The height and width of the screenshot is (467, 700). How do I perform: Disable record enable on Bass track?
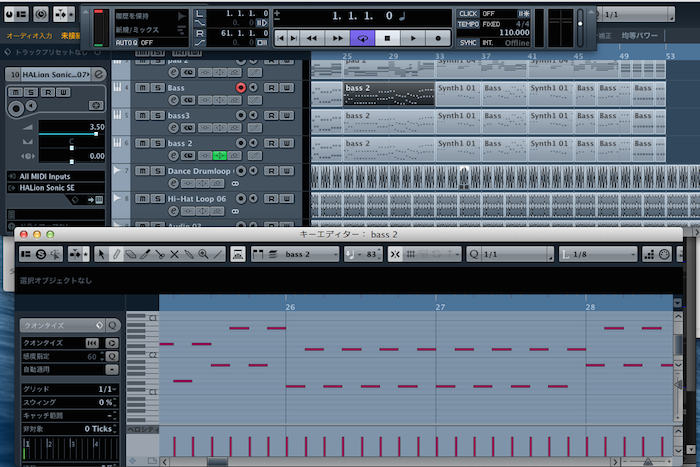(x=241, y=88)
